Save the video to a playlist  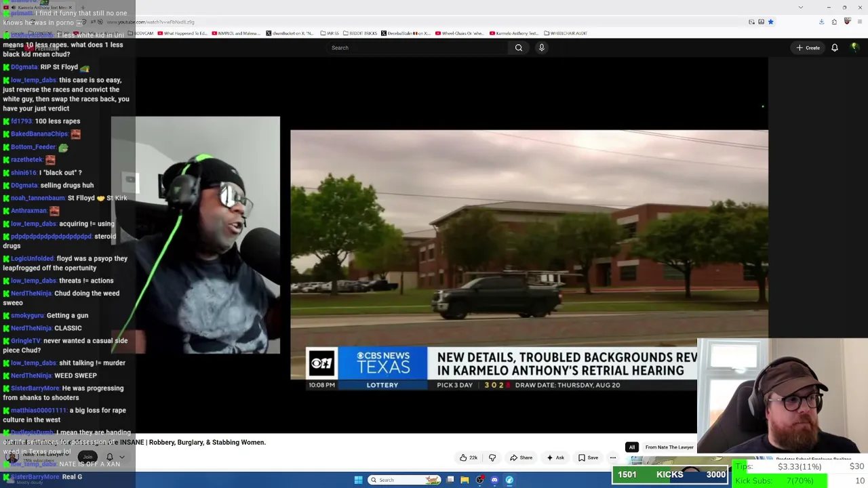pos(588,457)
